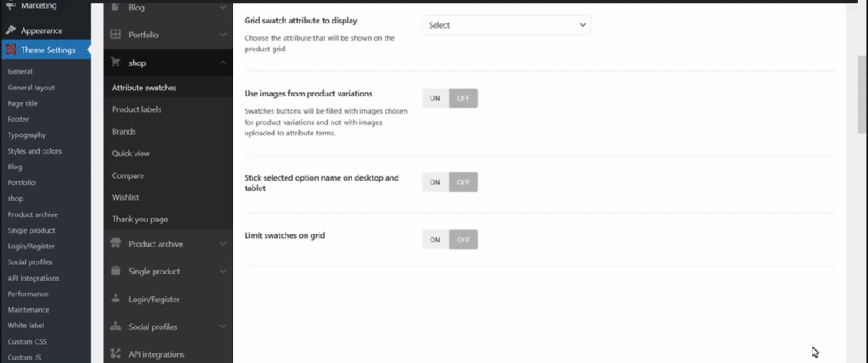Switch Limit swatches on grid to ON
The height and width of the screenshot is (363, 868).
coord(435,240)
